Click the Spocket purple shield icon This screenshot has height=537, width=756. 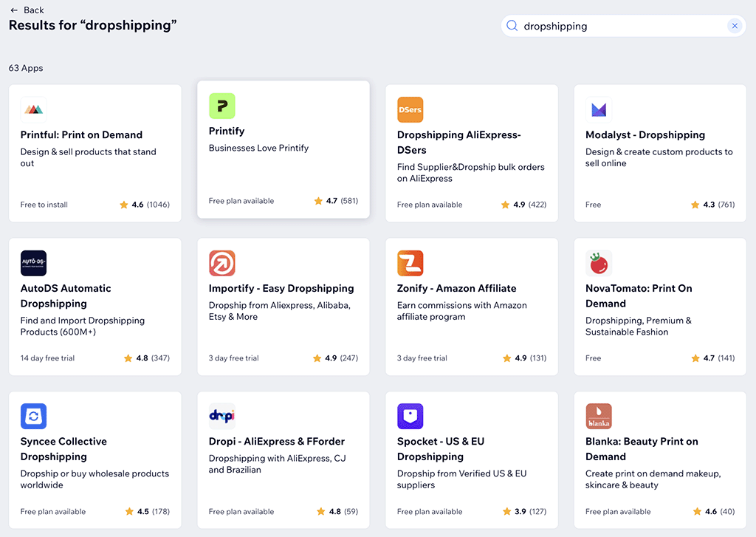pos(410,416)
